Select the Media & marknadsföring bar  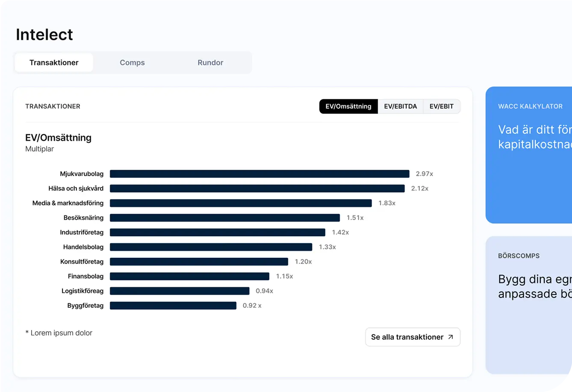click(241, 203)
